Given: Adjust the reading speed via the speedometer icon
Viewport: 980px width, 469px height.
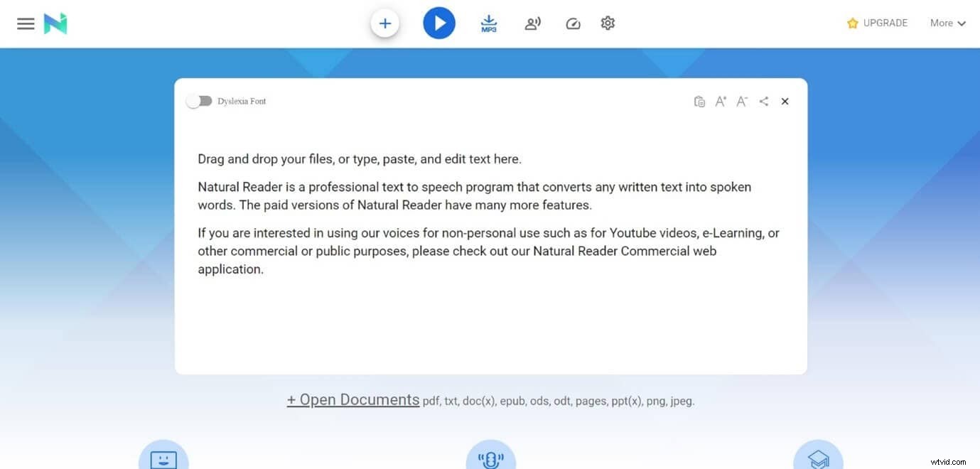Looking at the screenshot, I should click(x=573, y=23).
